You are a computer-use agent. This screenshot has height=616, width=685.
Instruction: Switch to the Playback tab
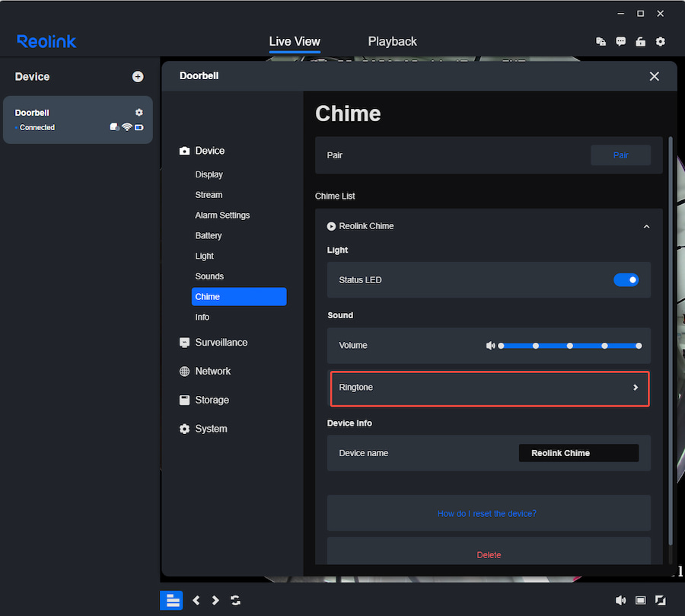[x=392, y=42]
